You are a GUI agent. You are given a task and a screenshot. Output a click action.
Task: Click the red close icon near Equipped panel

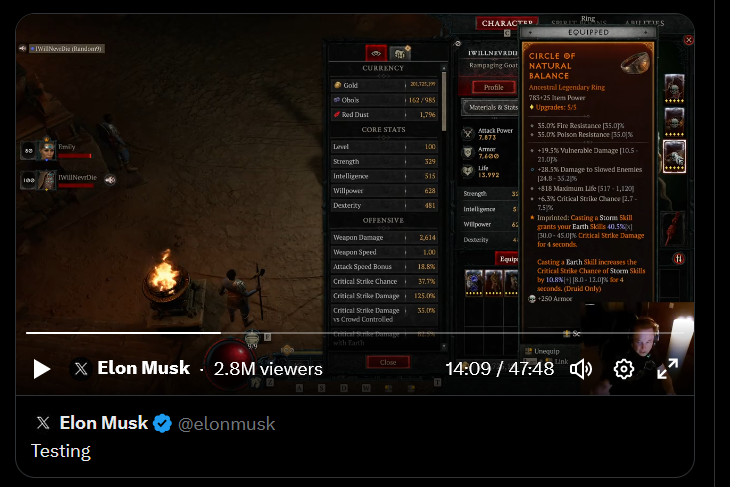[689, 40]
